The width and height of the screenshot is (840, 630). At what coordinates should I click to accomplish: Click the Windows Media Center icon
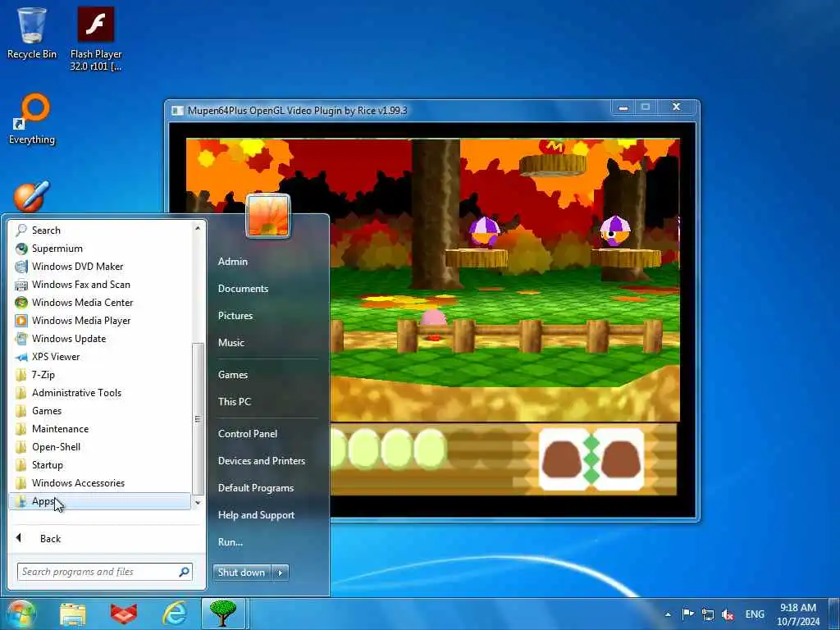click(21, 303)
